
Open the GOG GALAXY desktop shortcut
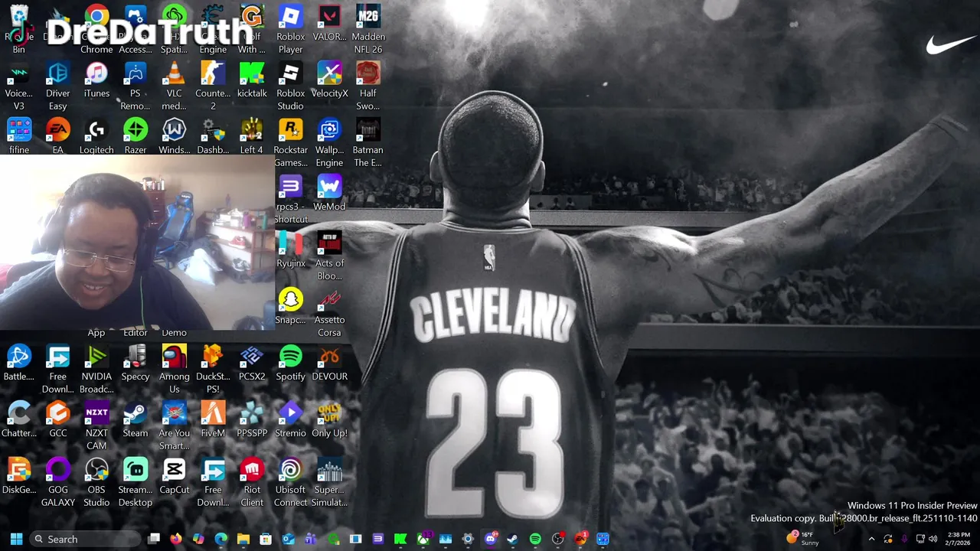click(x=57, y=482)
